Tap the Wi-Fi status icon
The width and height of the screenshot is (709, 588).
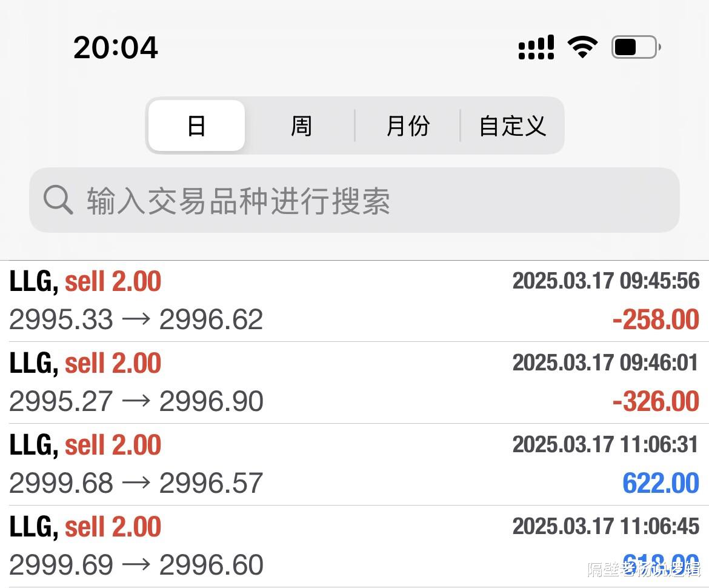[x=582, y=47]
